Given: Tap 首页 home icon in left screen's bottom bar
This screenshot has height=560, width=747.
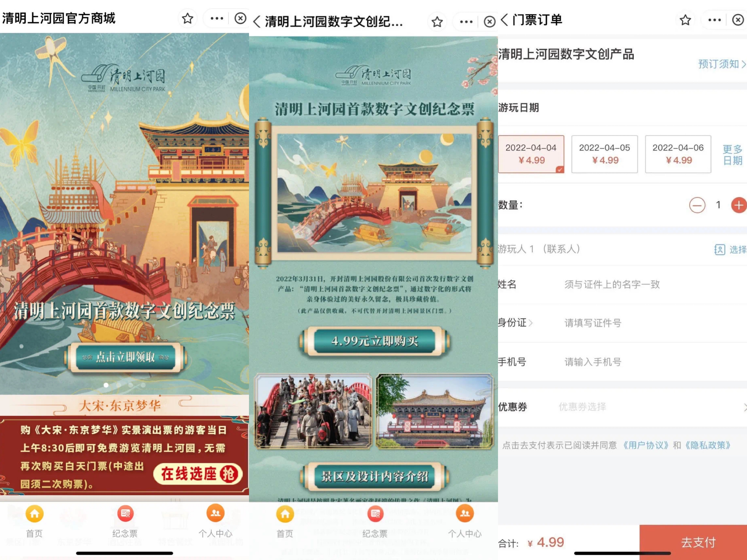Looking at the screenshot, I should pyautogui.click(x=34, y=514).
